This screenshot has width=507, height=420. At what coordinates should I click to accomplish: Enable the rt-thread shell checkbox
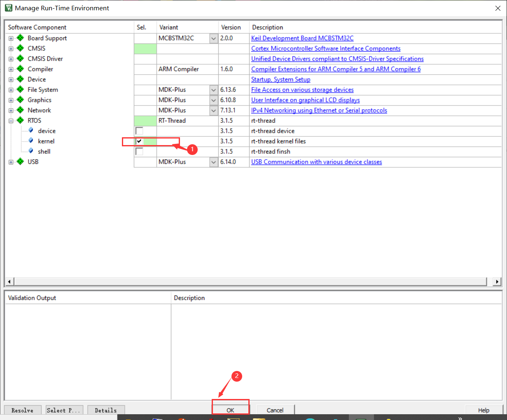coord(139,151)
